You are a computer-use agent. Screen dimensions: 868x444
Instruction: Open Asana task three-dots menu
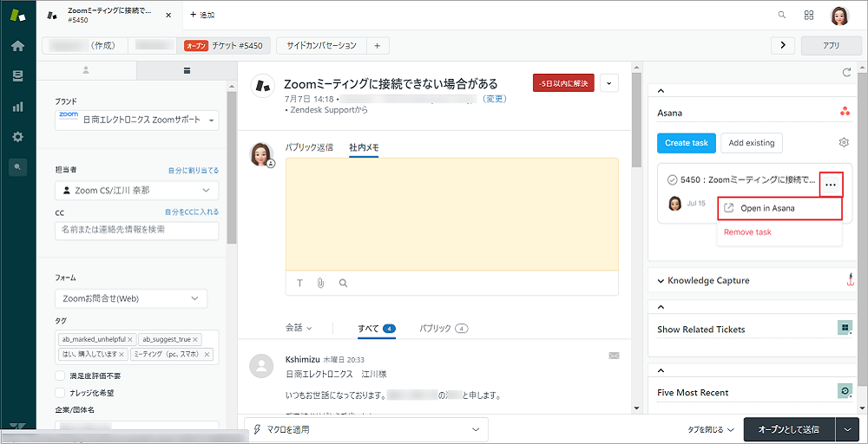coord(831,185)
